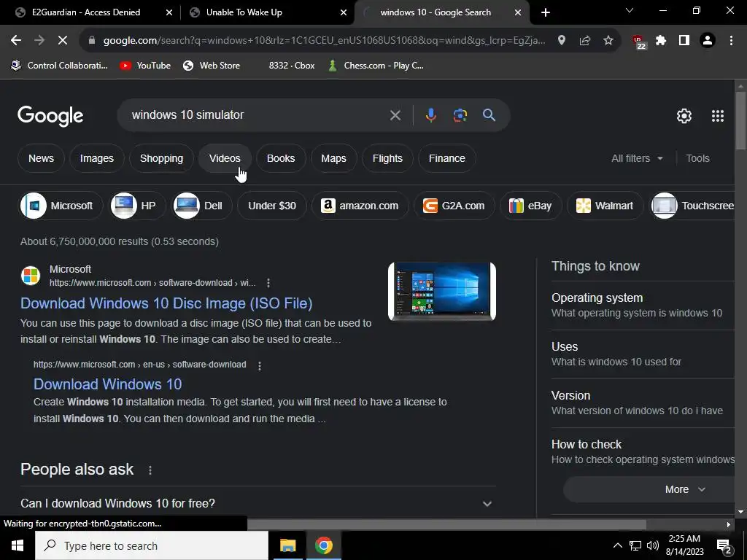Viewport: 747px width, 560px height.
Task: Open options for Microsoft ISO File result
Action: coord(268,283)
